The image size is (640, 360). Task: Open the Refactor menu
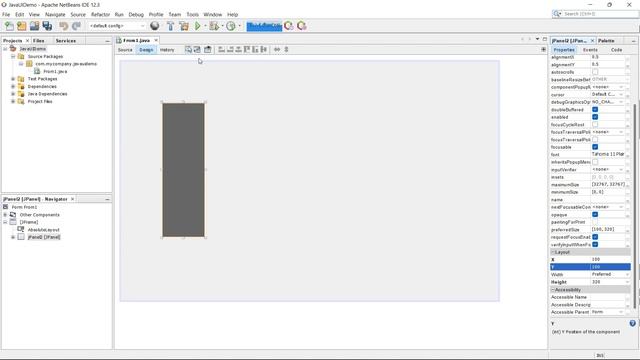tap(100, 14)
